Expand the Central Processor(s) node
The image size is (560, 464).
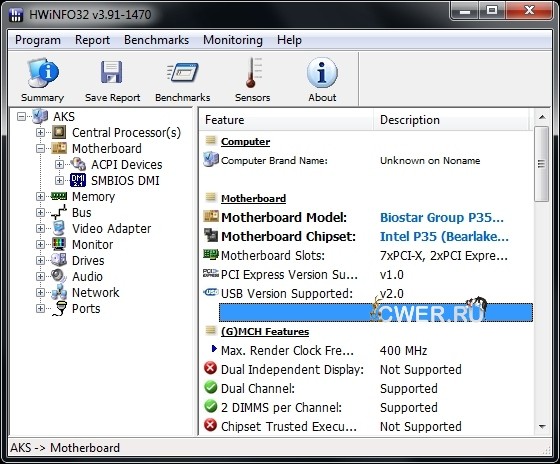40,133
